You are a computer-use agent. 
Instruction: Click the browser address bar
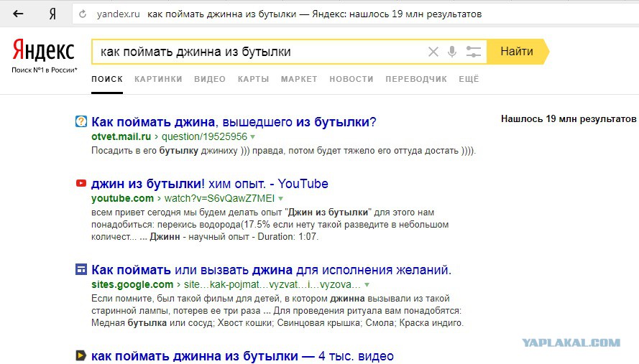point(354,14)
